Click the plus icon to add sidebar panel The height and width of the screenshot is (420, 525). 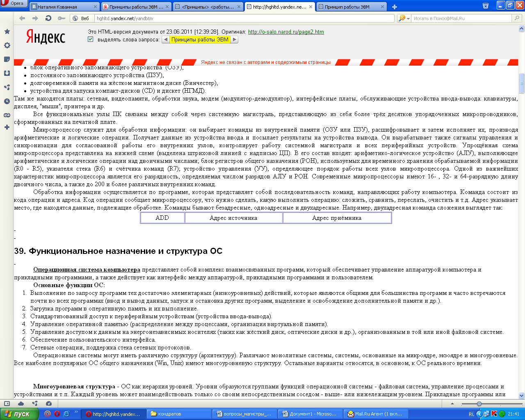click(x=7, y=127)
